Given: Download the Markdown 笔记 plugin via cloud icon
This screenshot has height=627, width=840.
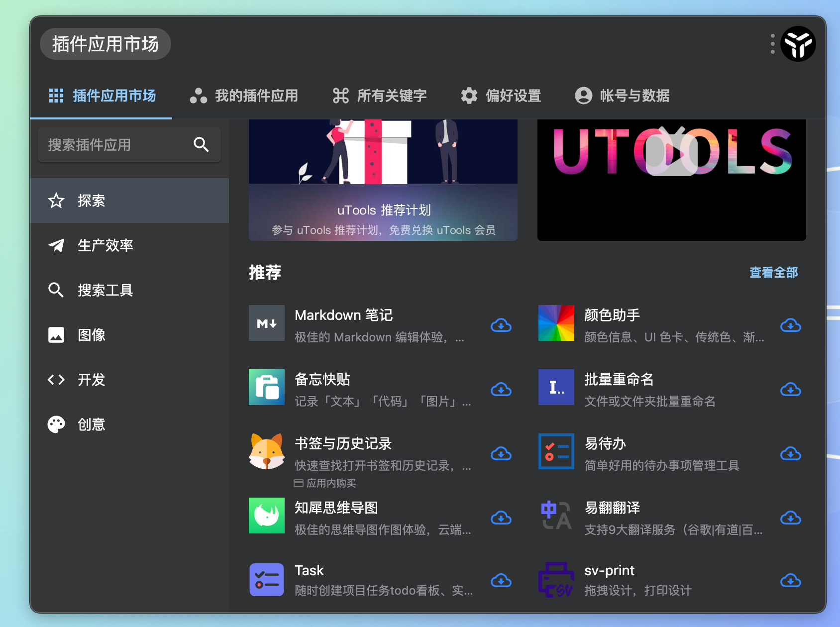Looking at the screenshot, I should (x=501, y=325).
